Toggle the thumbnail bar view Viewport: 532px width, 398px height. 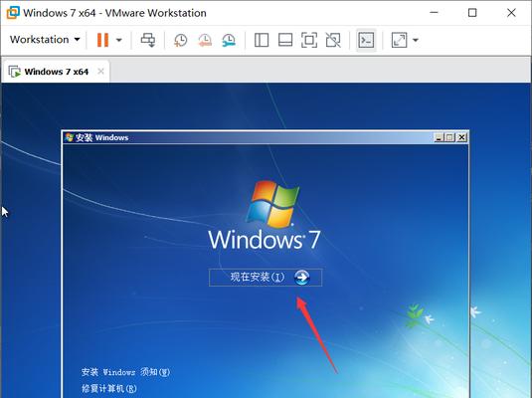click(285, 40)
